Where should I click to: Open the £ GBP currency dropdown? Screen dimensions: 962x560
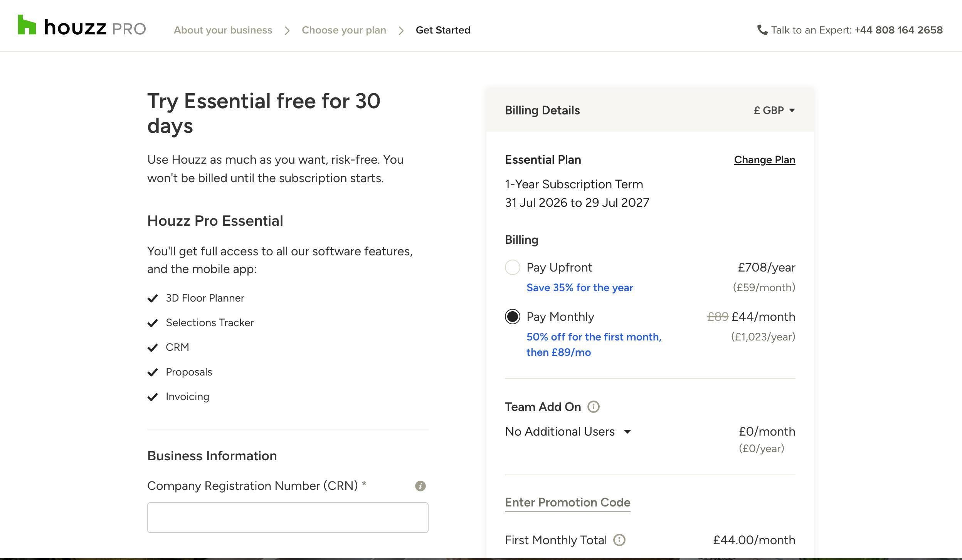774,111
